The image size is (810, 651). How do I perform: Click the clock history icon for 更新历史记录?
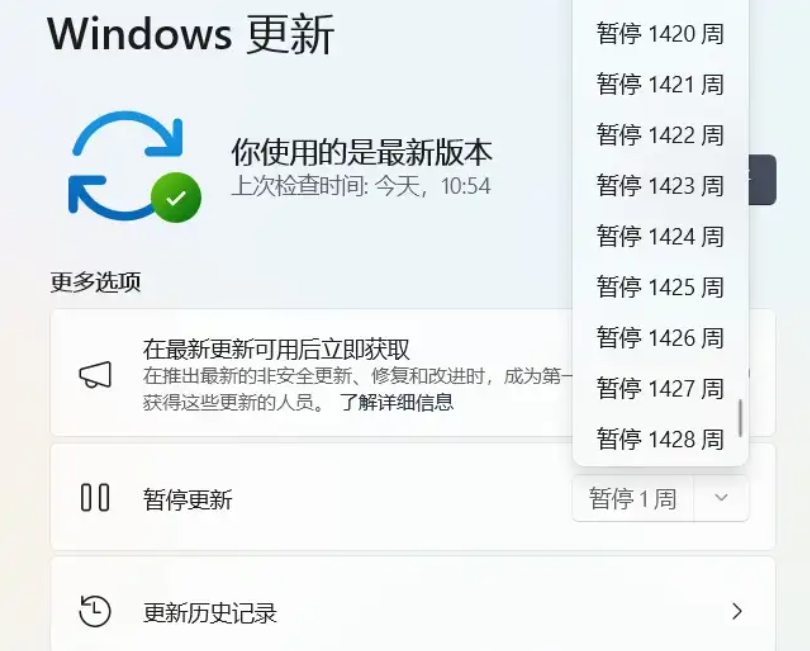pyautogui.click(x=95, y=611)
